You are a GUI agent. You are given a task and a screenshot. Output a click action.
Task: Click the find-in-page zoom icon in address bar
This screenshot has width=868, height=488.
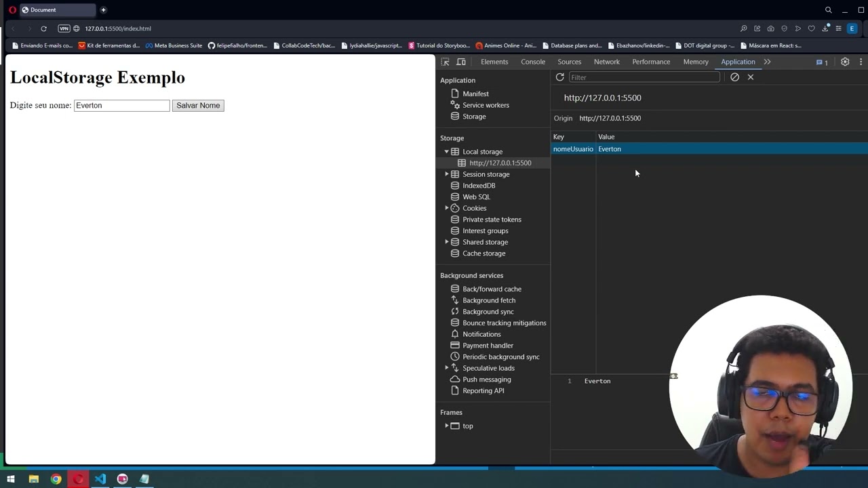click(744, 28)
